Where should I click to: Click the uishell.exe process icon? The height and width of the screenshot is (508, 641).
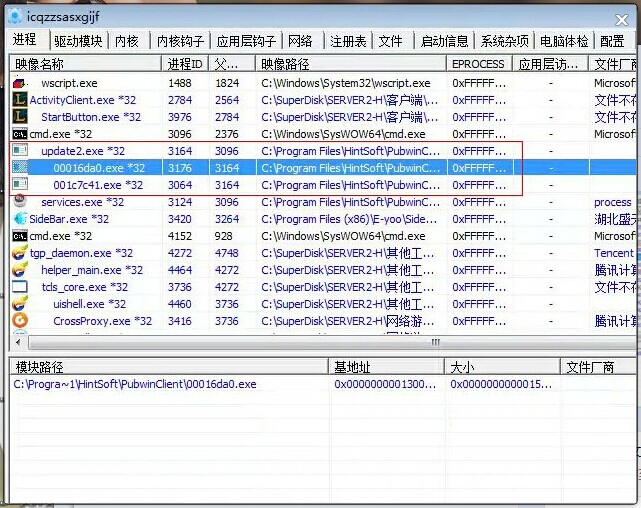20,304
